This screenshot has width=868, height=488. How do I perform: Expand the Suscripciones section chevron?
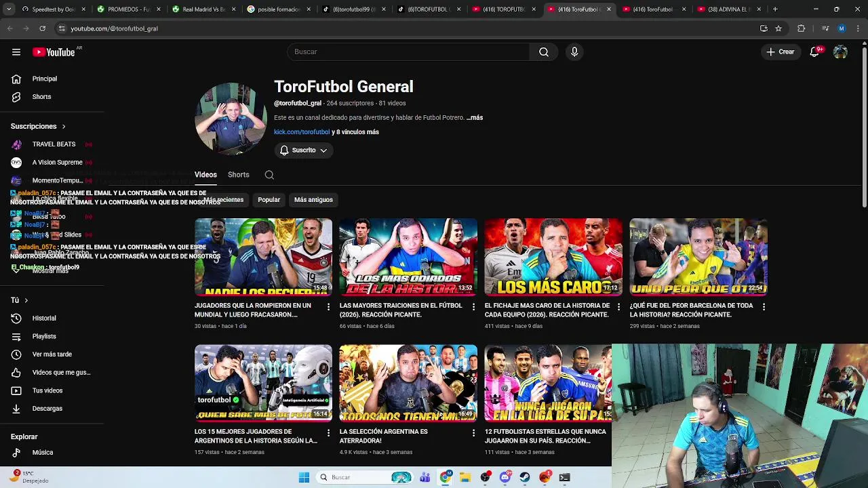point(64,127)
